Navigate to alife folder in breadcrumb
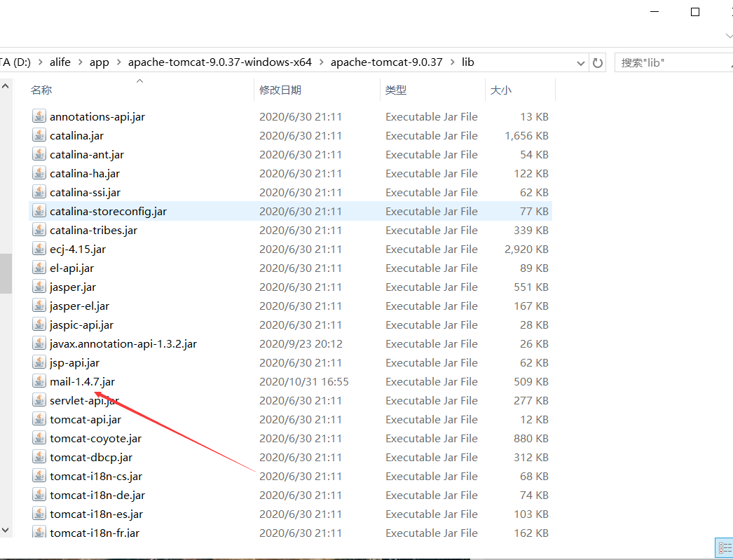The height and width of the screenshot is (560, 733). 60,62
